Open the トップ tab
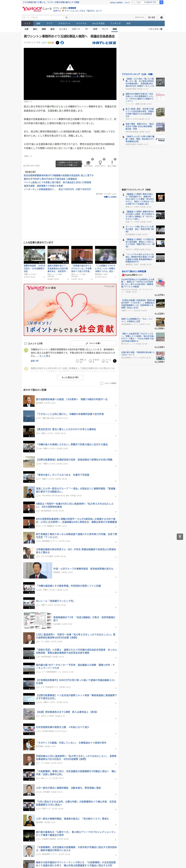 pyautogui.click(x=27, y=24)
